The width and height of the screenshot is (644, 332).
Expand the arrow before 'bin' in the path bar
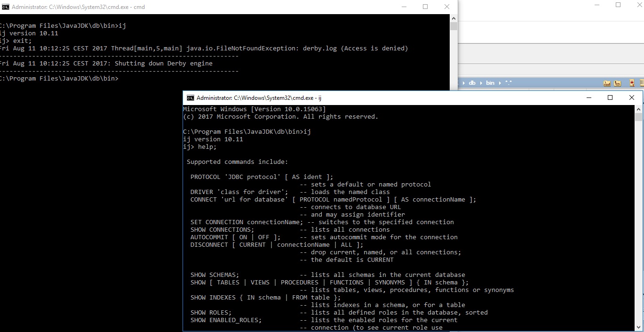481,83
